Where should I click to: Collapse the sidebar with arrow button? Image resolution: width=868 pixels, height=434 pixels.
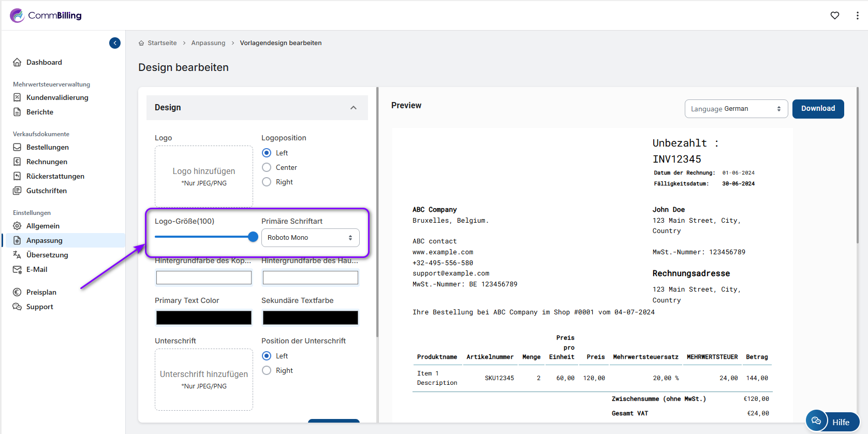[115, 43]
